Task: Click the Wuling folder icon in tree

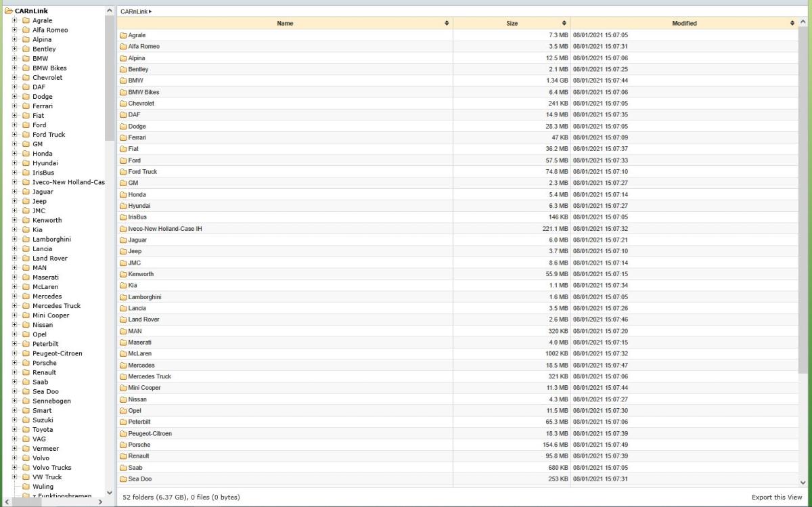Action: (26, 487)
